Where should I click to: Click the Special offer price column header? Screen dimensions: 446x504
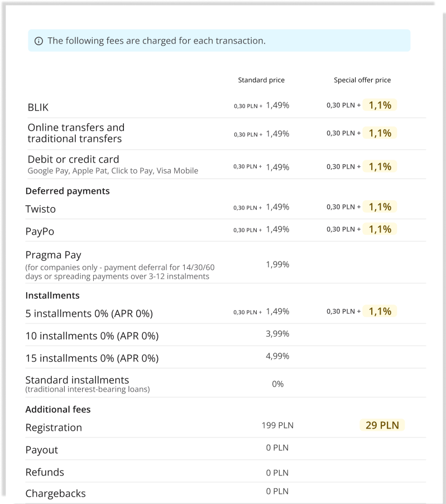pos(362,80)
